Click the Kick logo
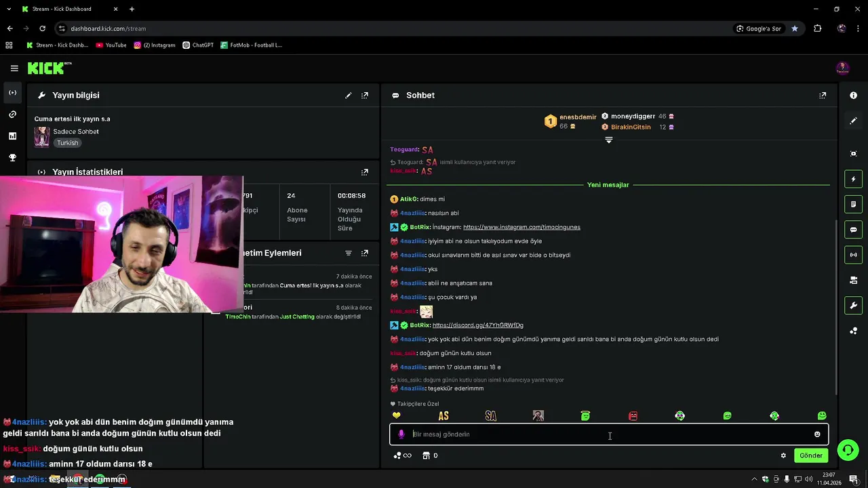 (49, 68)
